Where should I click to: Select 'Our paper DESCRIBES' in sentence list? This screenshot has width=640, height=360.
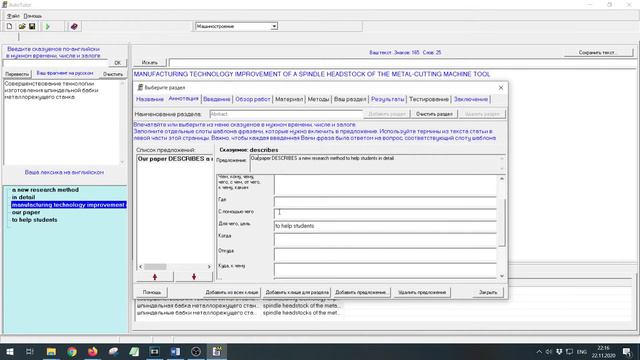click(x=175, y=159)
